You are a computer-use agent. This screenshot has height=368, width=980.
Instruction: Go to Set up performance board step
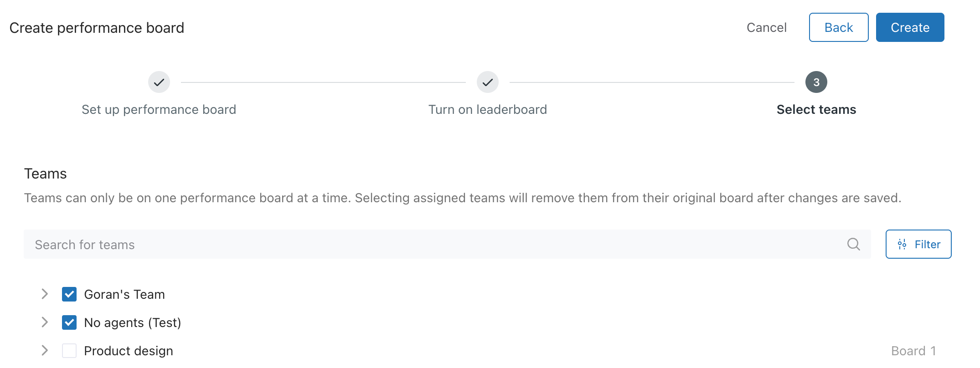[x=159, y=110]
